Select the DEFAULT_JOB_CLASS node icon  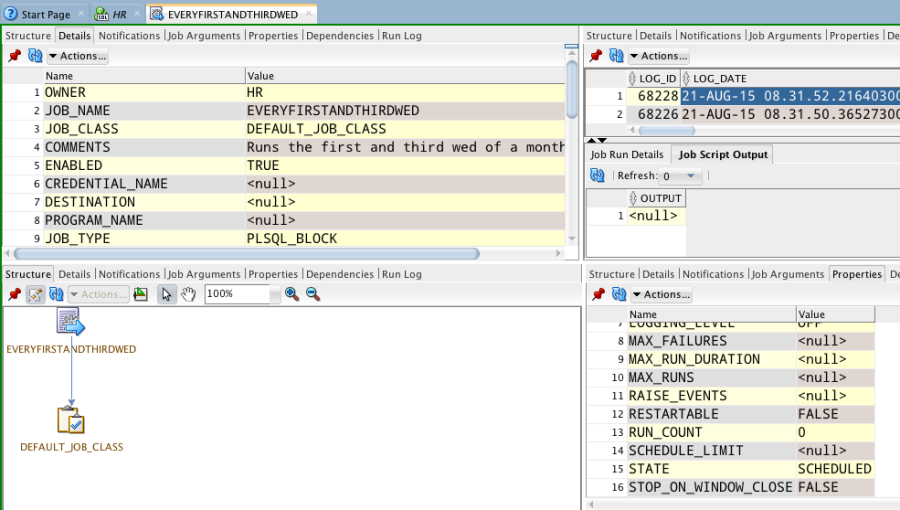71,420
